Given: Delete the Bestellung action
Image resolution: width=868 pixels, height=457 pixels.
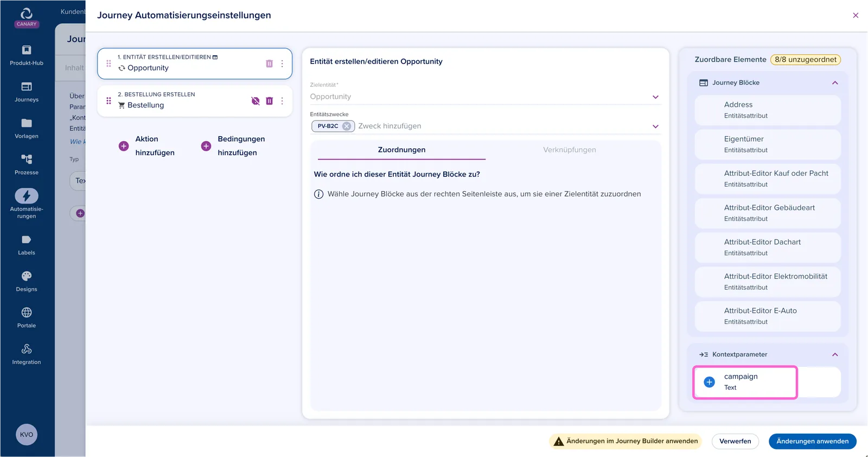Looking at the screenshot, I should point(269,101).
